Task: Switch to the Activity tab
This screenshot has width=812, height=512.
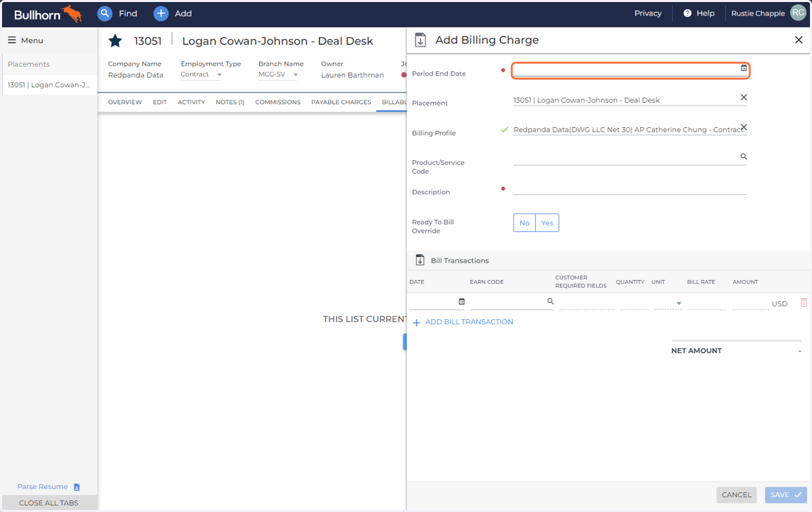Action: (x=191, y=102)
